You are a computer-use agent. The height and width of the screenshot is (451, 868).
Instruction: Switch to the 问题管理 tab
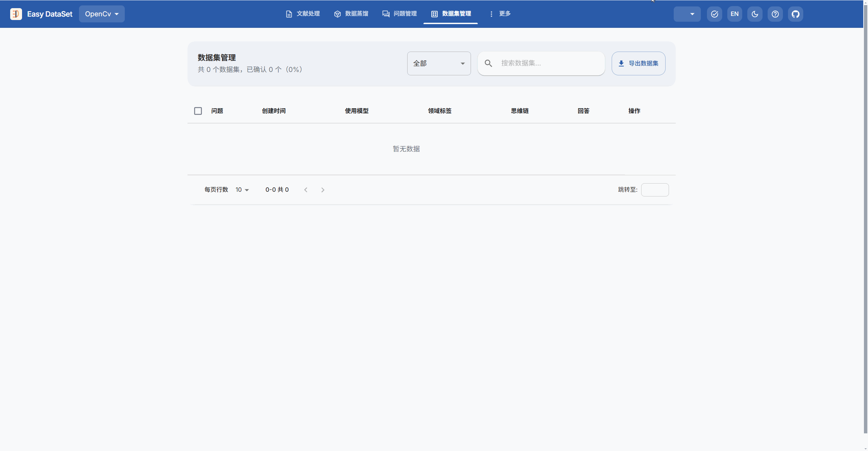coord(399,14)
